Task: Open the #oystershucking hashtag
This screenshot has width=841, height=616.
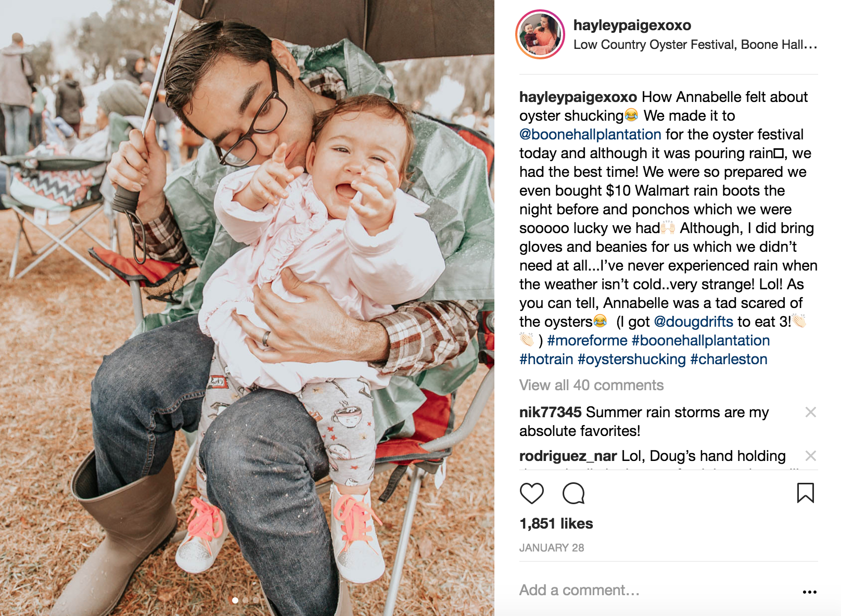Action: (x=632, y=359)
